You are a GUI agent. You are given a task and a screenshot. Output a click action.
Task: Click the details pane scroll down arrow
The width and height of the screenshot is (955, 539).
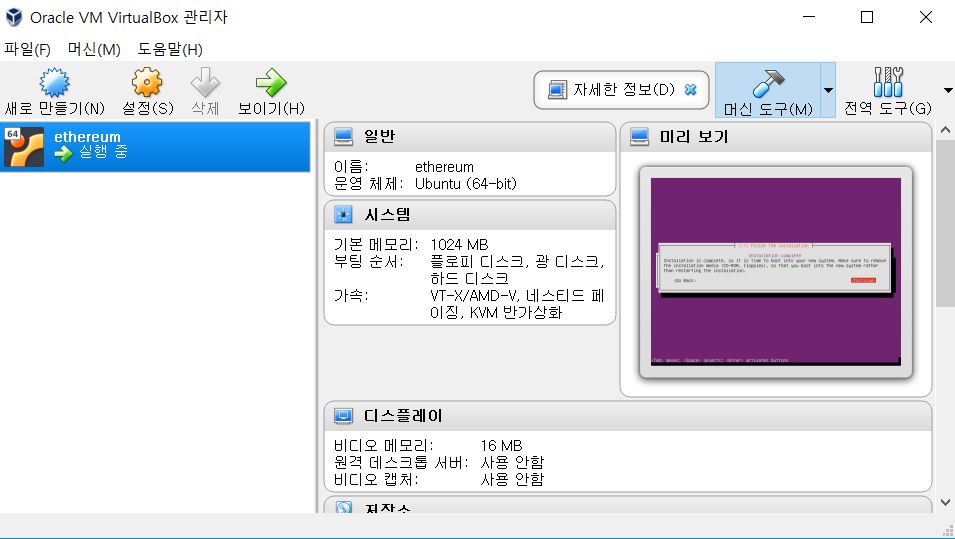945,502
